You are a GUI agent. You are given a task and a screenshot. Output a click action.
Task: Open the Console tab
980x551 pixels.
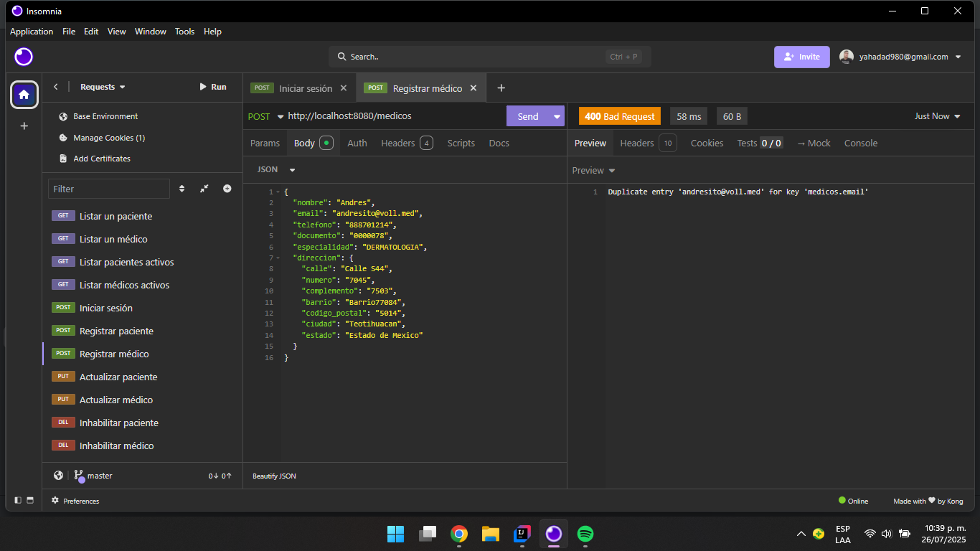coord(861,143)
